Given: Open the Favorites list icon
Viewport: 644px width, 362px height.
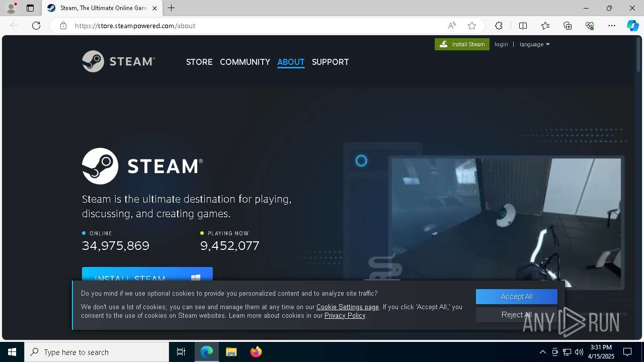Looking at the screenshot, I should click(545, 26).
